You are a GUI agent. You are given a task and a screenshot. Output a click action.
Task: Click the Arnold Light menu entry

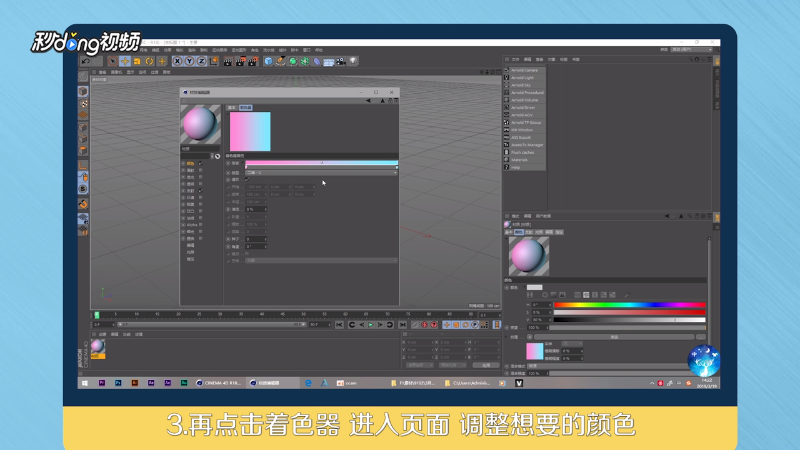coord(522,78)
